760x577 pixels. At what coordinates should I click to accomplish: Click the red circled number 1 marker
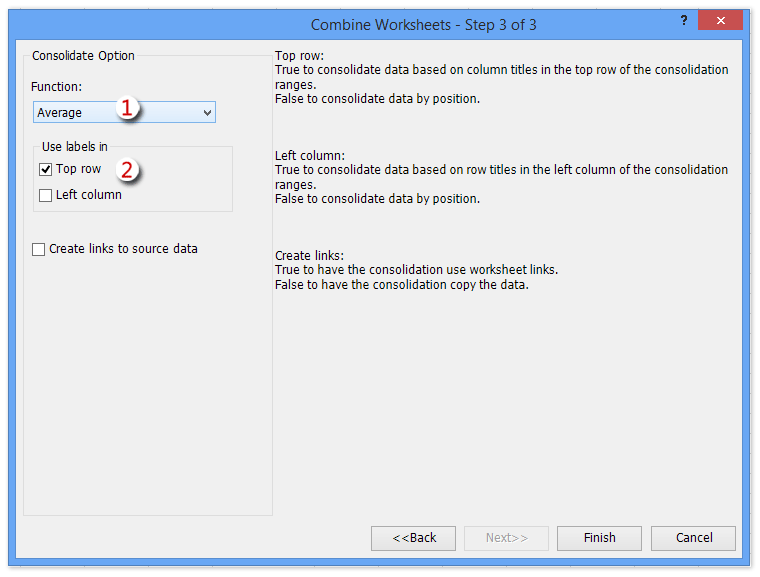tap(127, 109)
